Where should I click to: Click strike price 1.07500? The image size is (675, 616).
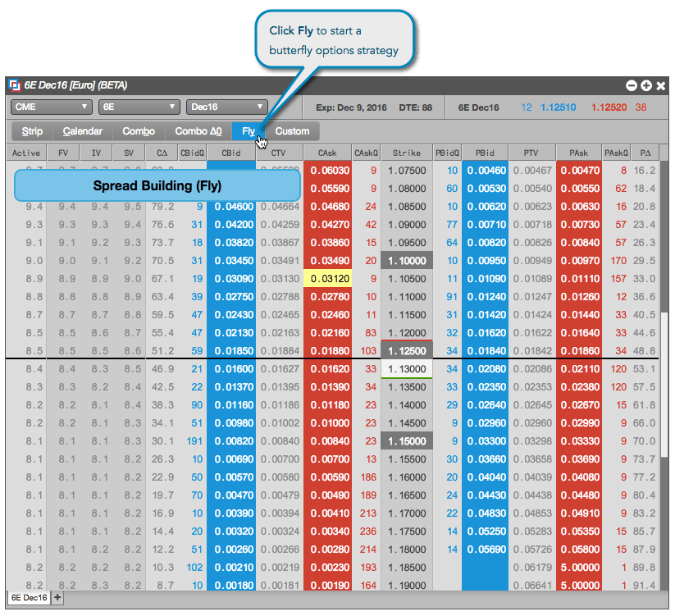[x=407, y=171]
